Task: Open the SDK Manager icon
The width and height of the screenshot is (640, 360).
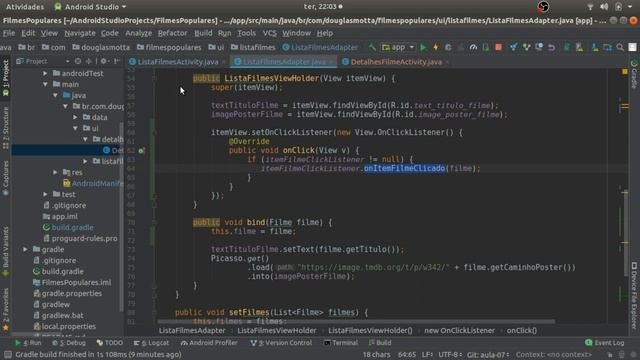Action: (595, 47)
